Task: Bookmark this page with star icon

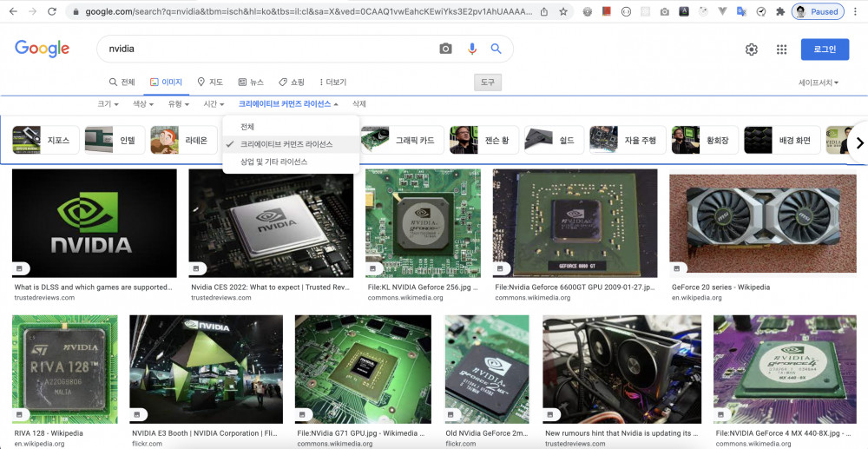Action: click(563, 11)
